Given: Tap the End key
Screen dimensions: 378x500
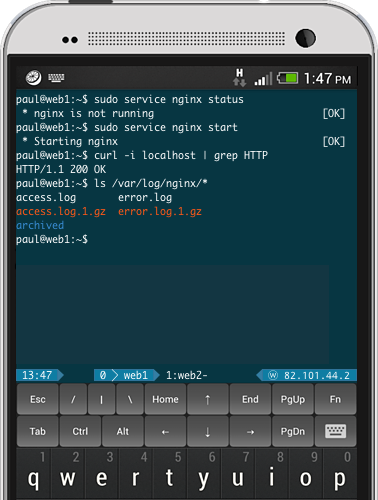Looking at the screenshot, I should click(250, 399).
